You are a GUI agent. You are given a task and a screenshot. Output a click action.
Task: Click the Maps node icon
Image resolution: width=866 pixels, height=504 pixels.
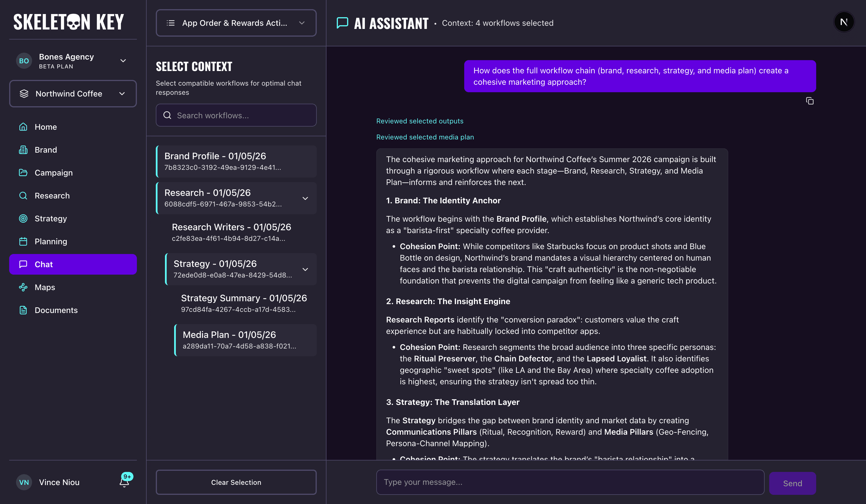(23, 287)
